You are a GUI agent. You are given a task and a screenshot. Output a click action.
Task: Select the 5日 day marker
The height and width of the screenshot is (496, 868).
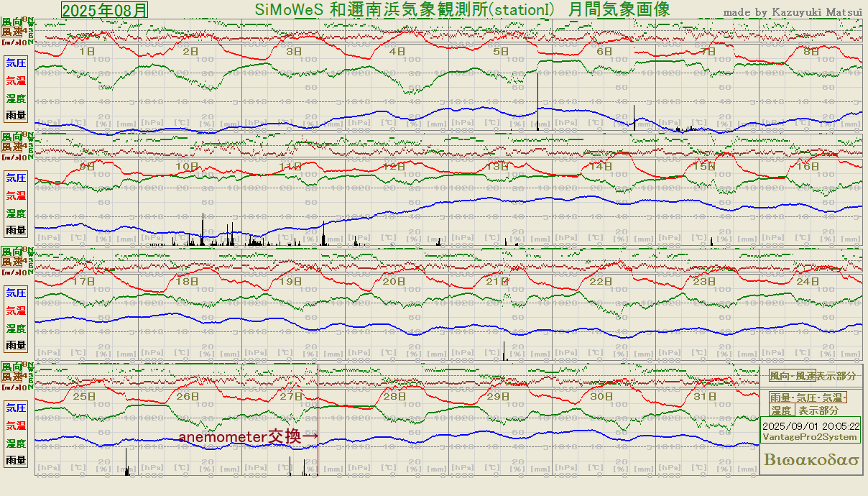tap(501, 51)
